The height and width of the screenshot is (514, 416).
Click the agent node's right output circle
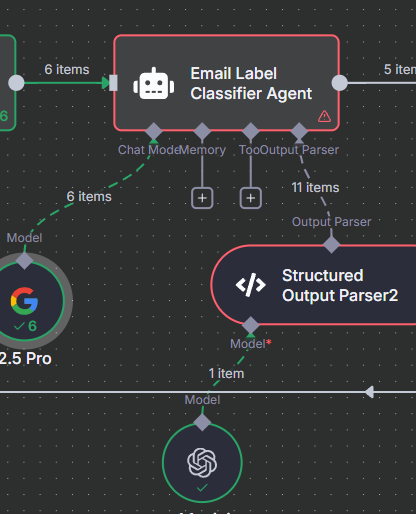340,83
